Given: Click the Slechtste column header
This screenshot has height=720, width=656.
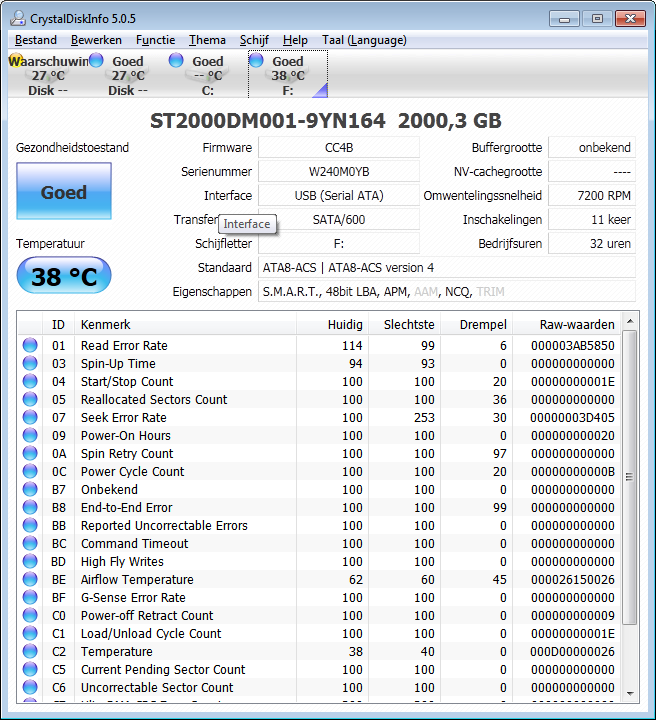Looking at the screenshot, I should point(404,324).
